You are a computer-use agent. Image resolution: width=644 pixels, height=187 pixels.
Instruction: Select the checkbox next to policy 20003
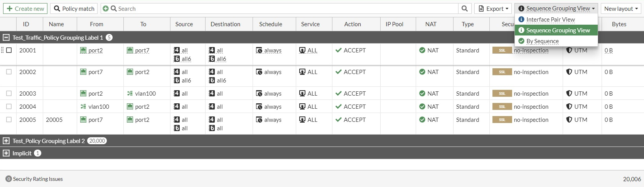(9, 93)
